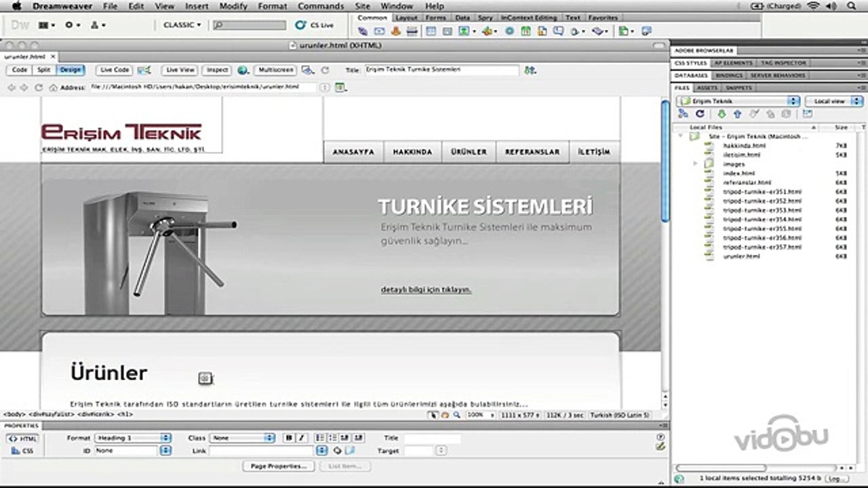Click the ÜRÜNLER navigation link in page

(x=469, y=152)
